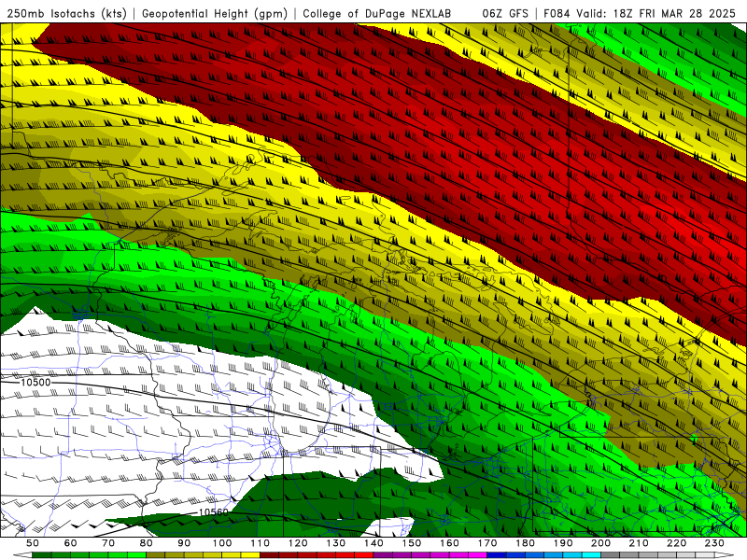Click the 70 knot tick label on the color scale
This screenshot has height=560, width=747.
108,543
